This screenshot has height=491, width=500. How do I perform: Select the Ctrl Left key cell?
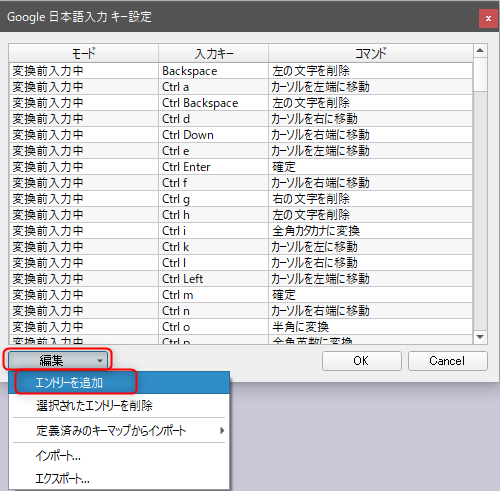[x=214, y=279]
